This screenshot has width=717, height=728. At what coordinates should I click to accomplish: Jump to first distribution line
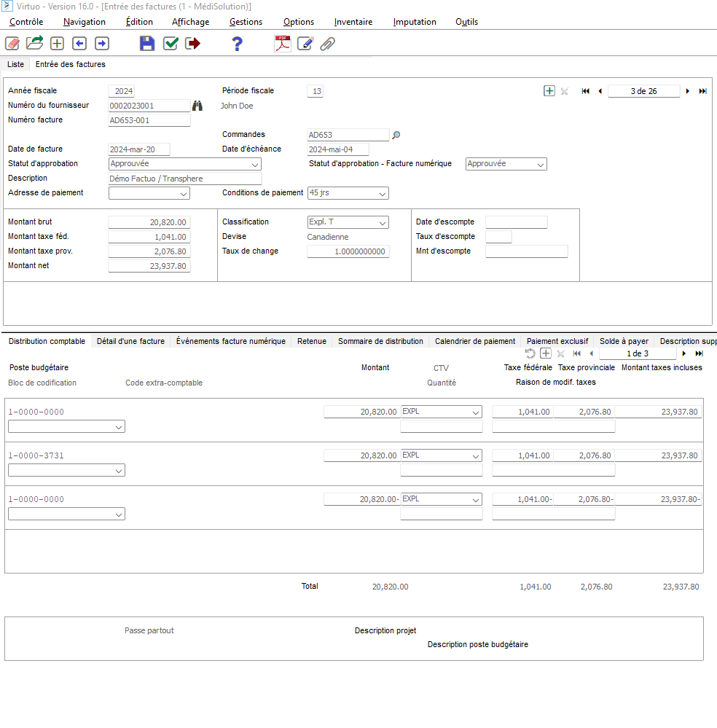point(577,353)
